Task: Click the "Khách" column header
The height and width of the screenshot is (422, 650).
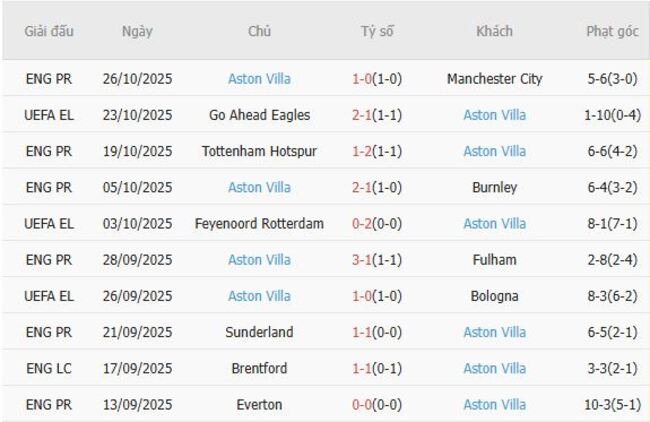Action: click(x=494, y=31)
